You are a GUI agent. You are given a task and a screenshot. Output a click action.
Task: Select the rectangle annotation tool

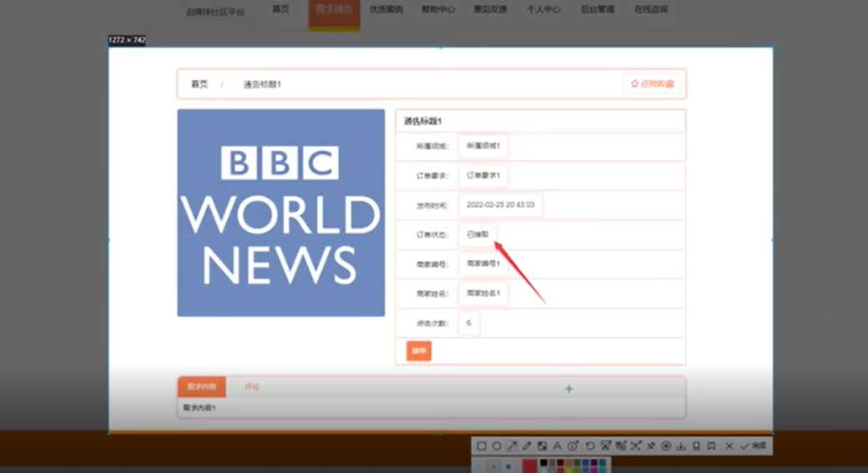pos(481,446)
